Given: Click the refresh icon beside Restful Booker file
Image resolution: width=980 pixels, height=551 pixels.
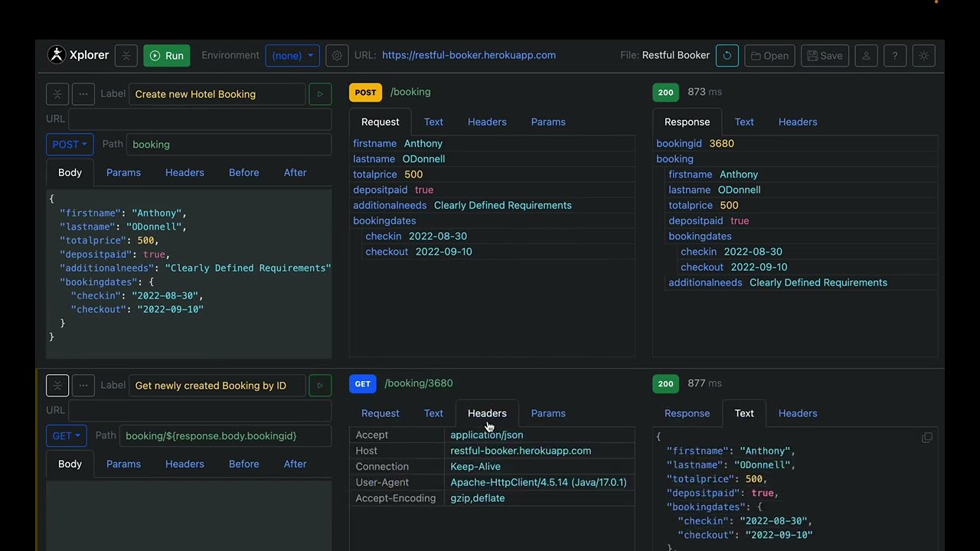Looking at the screenshot, I should click(727, 55).
